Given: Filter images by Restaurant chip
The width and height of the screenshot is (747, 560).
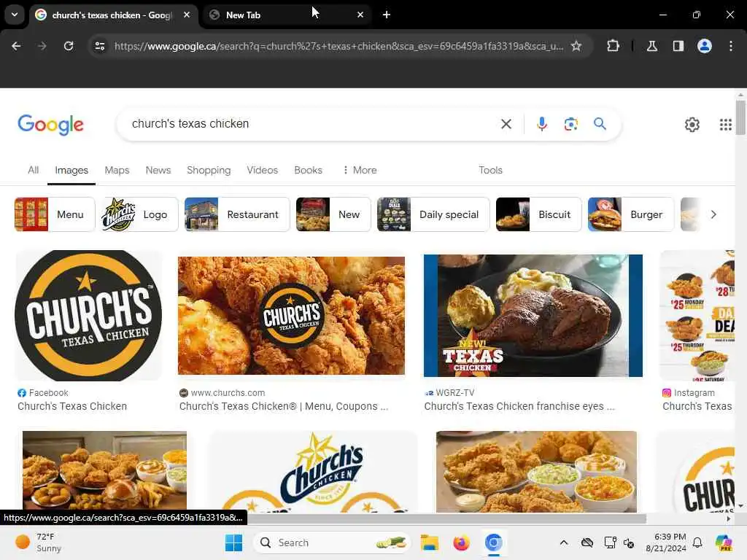Looking at the screenshot, I should click(237, 214).
